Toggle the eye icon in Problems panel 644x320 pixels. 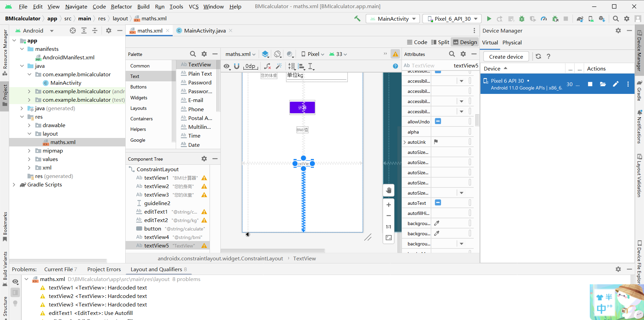(15, 281)
